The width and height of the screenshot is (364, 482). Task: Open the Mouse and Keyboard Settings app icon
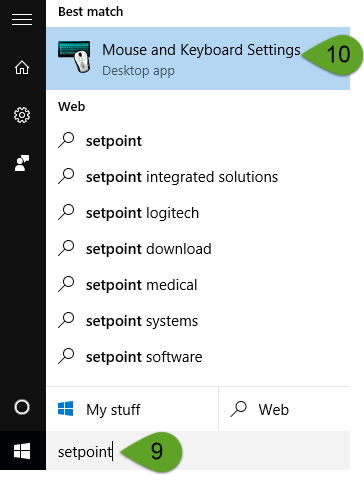pos(74,57)
